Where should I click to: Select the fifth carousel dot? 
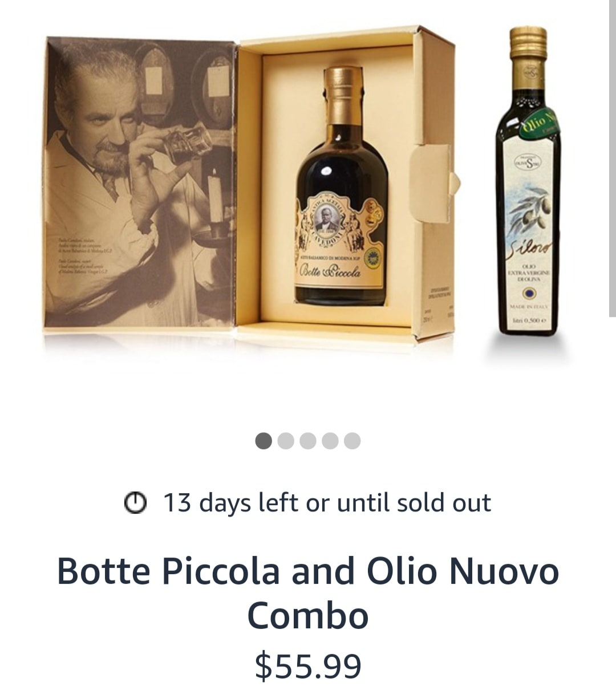point(352,441)
